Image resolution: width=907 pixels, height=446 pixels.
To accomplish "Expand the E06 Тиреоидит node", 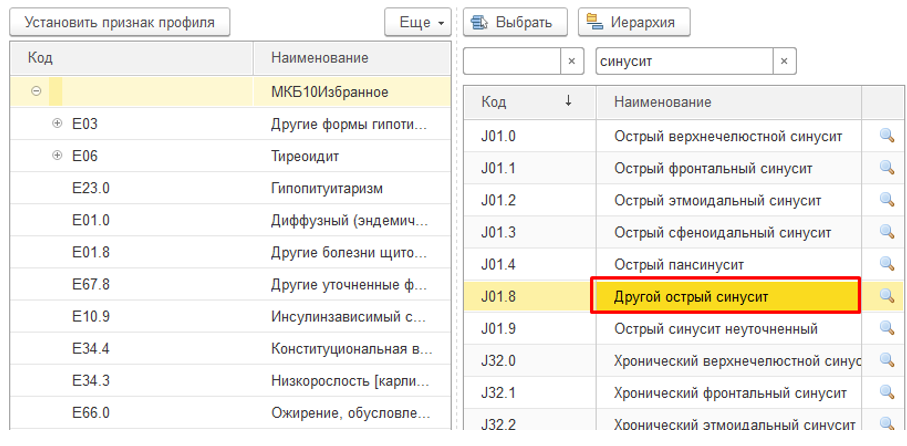I will 56,156.
